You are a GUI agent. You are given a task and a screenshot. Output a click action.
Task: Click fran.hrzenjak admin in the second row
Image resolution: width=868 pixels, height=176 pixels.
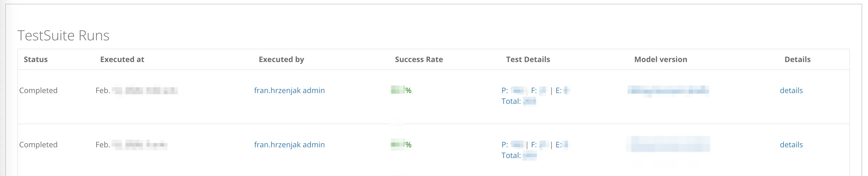point(290,144)
